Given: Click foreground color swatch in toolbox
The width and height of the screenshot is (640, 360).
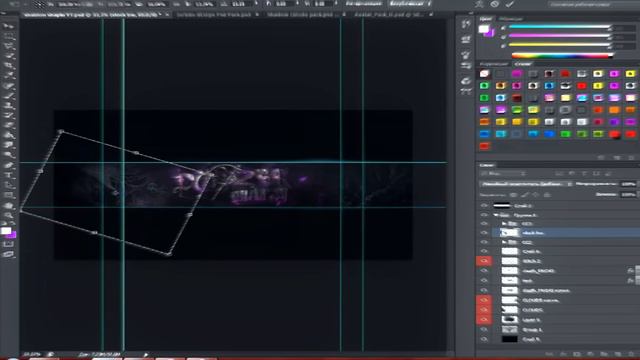Looking at the screenshot, I should 6,231.
